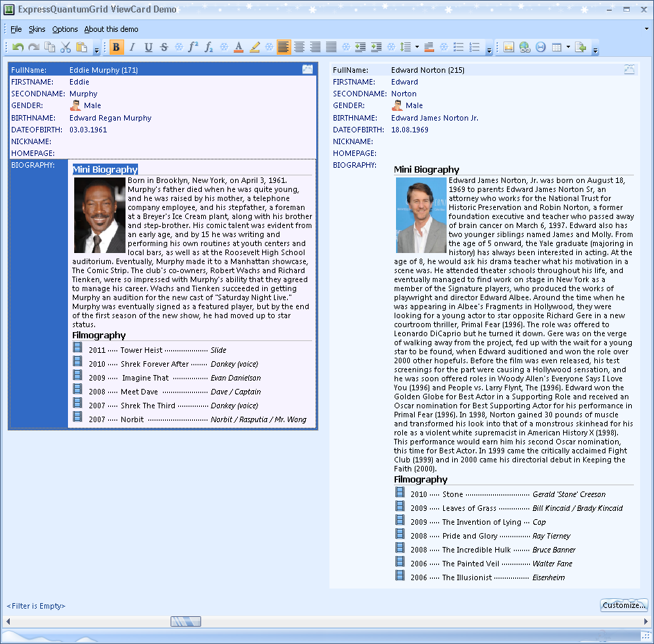The height and width of the screenshot is (644, 654).
Task: Click the 'Filter is Empty' text
Action: click(x=36, y=606)
